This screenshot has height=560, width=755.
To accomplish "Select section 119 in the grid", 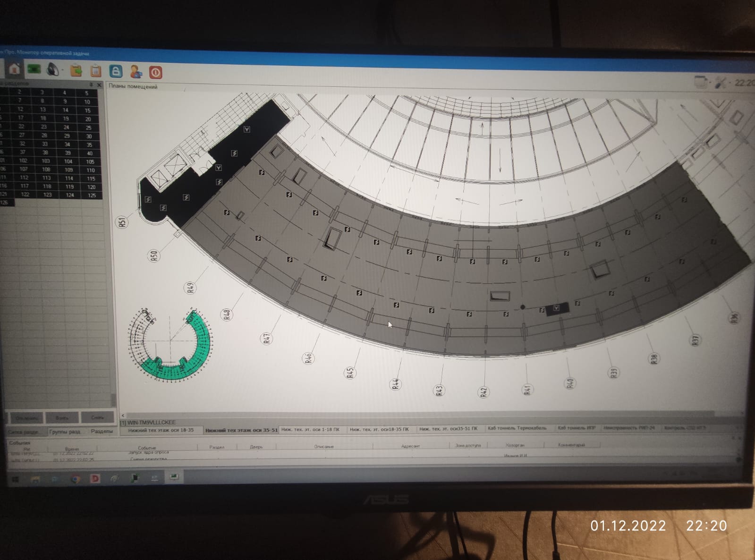I will [69, 187].
